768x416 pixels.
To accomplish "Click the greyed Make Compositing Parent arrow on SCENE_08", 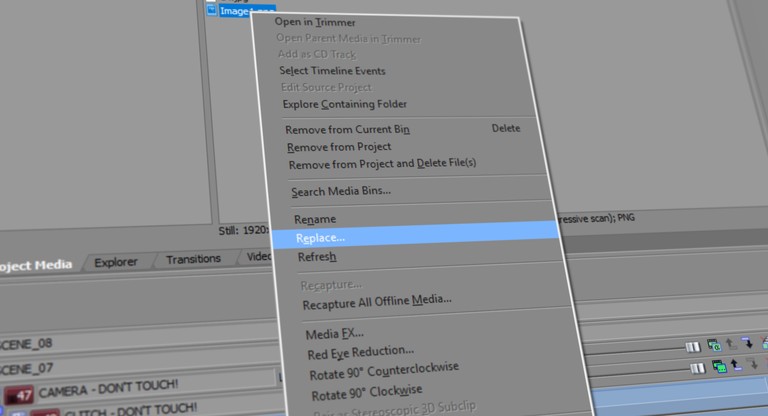I will [731, 344].
